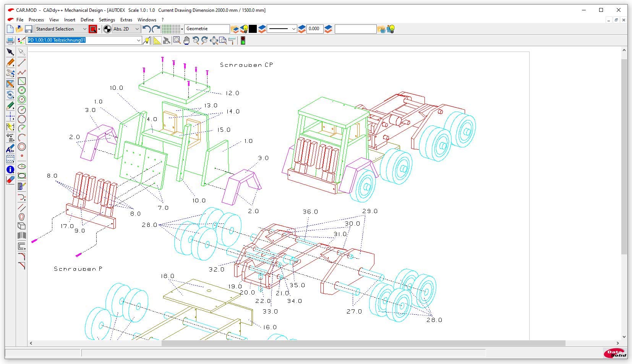Click the blue Info icon
The image size is (632, 364).
pyautogui.click(x=10, y=170)
